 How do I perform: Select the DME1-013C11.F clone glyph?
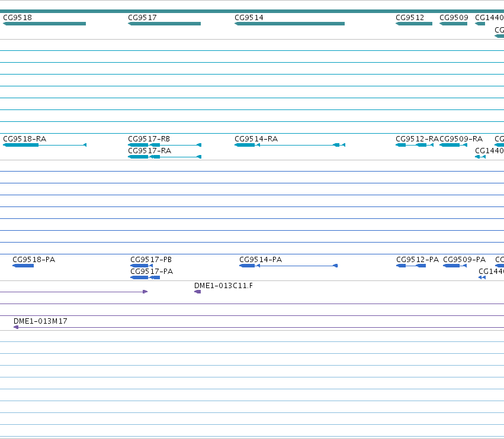(x=198, y=292)
